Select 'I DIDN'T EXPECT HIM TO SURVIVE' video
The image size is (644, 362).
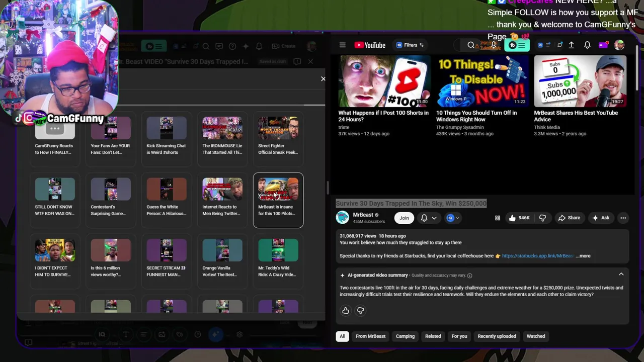[55, 261]
